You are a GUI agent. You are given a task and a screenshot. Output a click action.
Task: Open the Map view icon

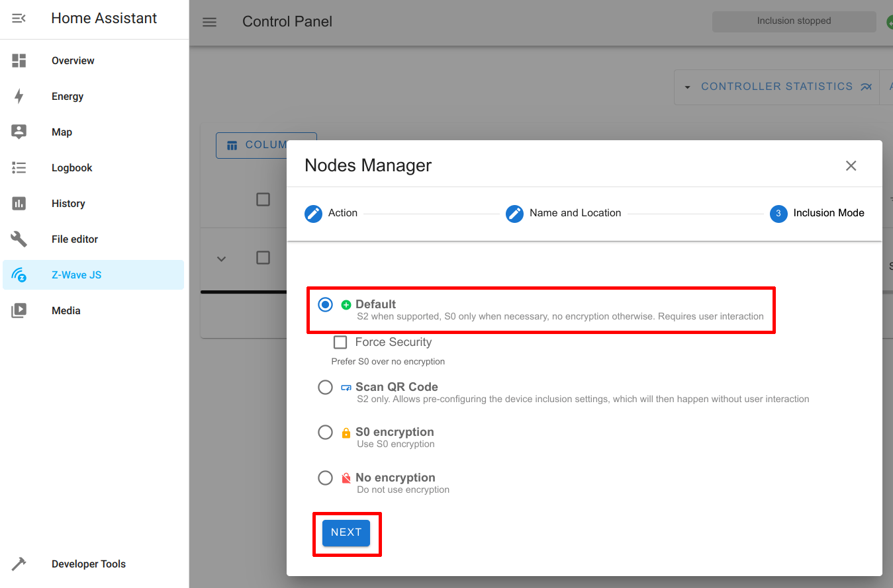[19, 132]
